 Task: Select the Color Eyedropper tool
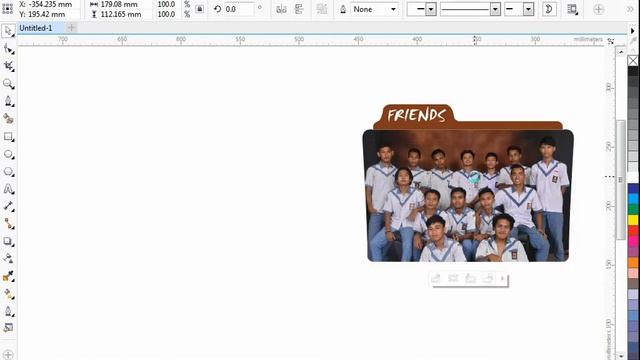click(8, 276)
